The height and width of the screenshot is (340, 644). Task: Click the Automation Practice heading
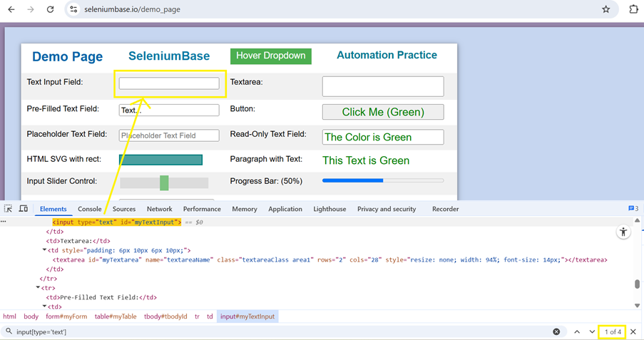387,55
